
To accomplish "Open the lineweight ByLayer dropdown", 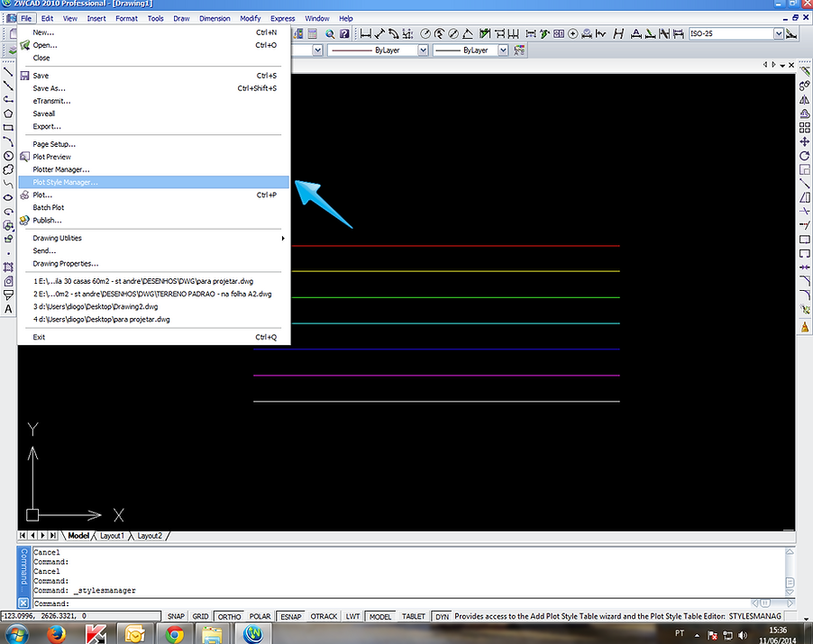I will [503, 50].
